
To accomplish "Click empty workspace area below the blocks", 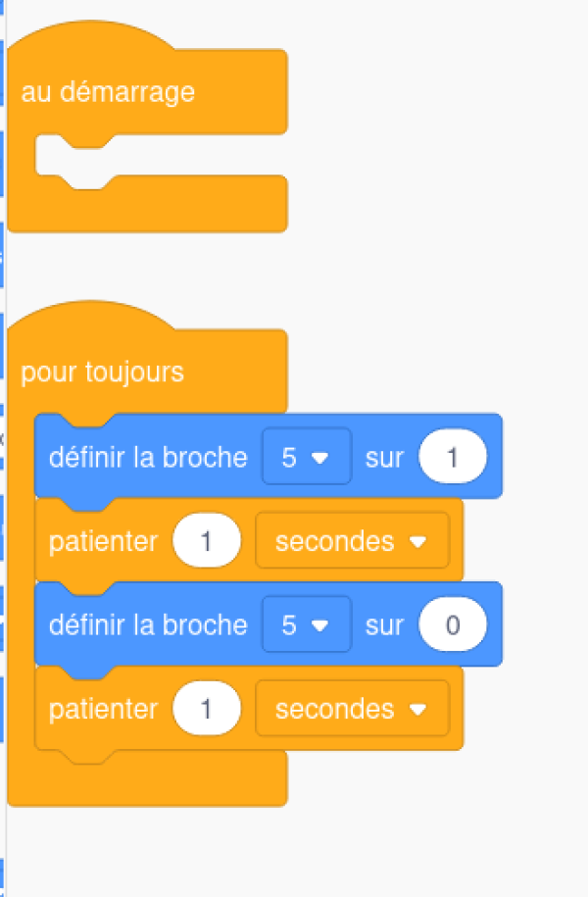I will pyautogui.click(x=294, y=853).
